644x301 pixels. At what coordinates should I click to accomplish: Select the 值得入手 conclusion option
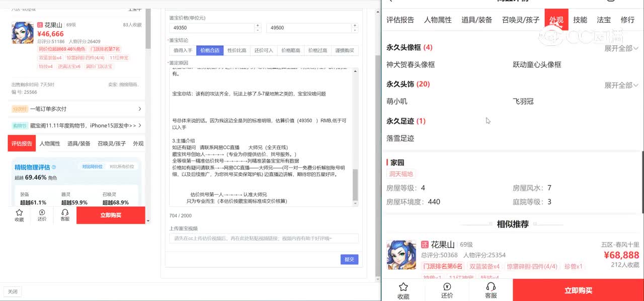183,50
